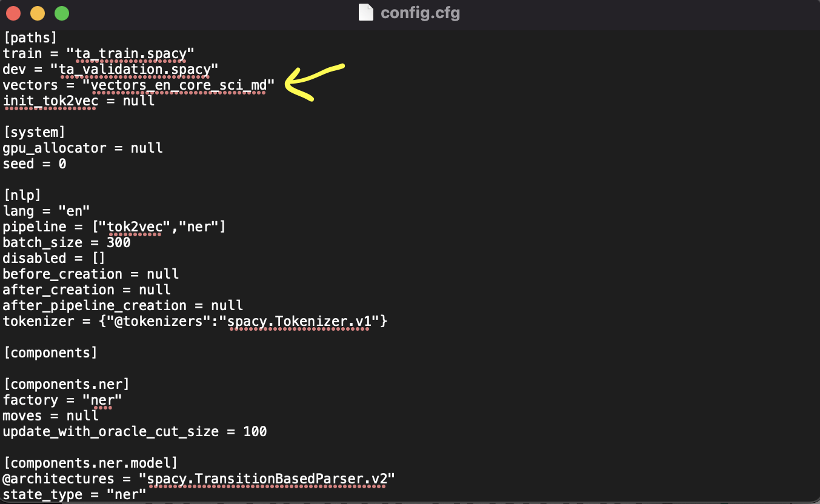Viewport: 820px width, 504px height.
Task: Place cursor on the [paths] section header
Action: 30,38
